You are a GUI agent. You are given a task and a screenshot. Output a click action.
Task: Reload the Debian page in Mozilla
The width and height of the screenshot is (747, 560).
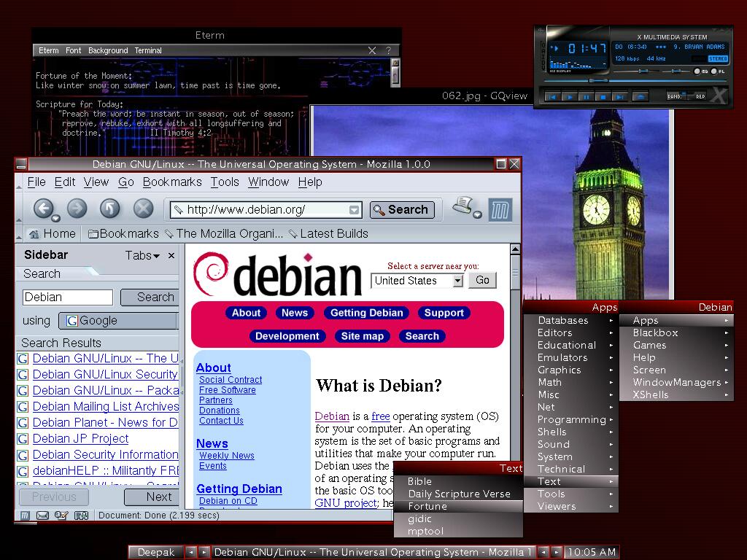click(x=109, y=209)
